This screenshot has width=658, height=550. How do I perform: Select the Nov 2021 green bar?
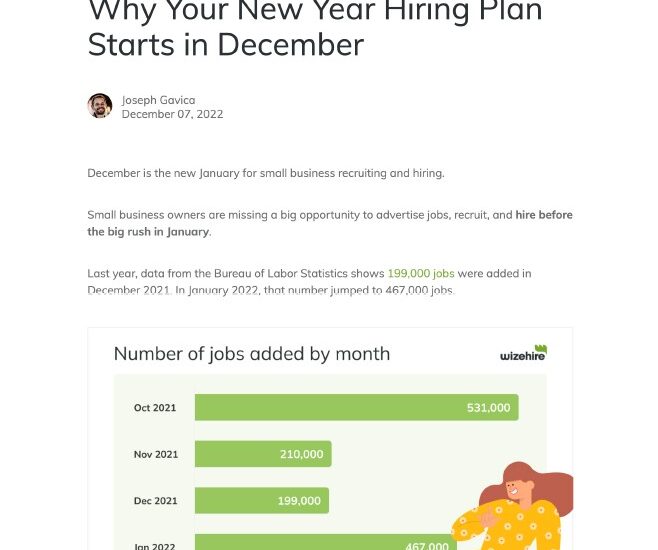point(263,454)
